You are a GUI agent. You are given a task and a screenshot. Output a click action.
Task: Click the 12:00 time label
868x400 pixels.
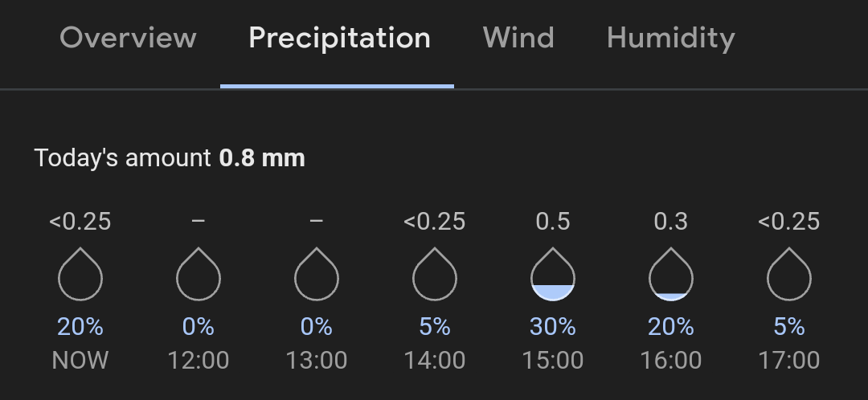[199, 361]
